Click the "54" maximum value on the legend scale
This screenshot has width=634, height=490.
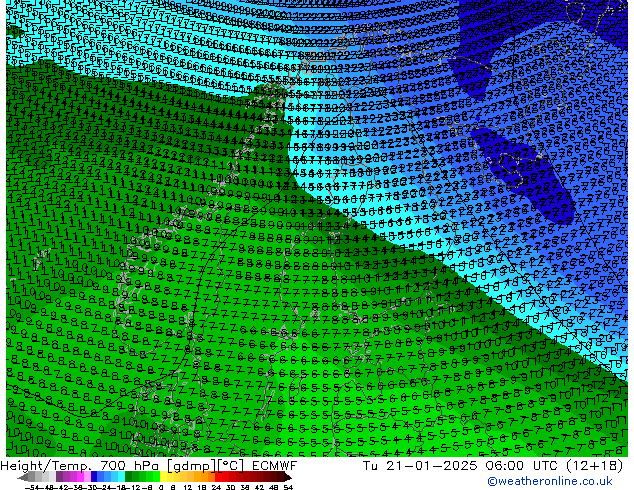[288, 487]
